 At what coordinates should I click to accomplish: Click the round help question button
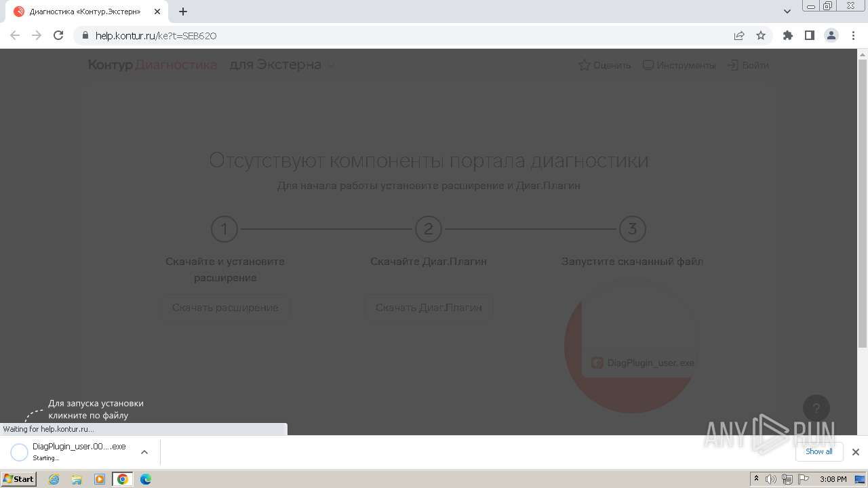816,408
